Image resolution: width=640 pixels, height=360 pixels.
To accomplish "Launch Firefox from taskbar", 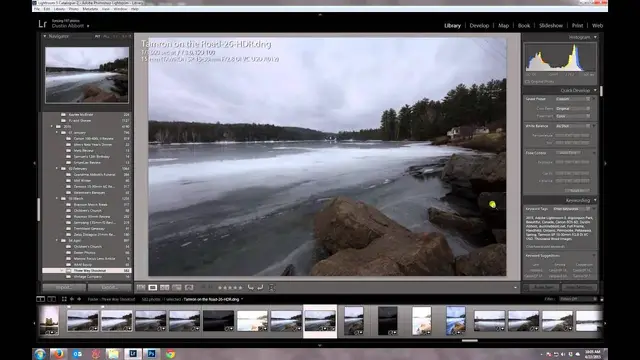I will coord(58,354).
